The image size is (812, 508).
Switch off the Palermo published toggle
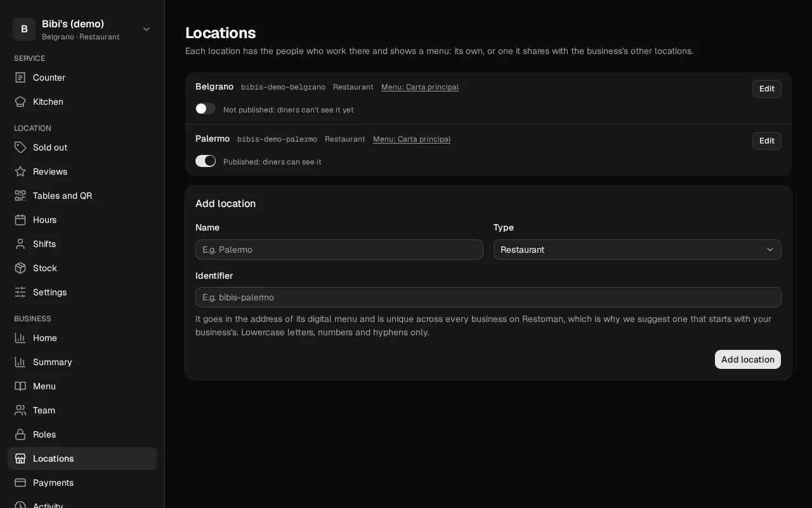(206, 161)
